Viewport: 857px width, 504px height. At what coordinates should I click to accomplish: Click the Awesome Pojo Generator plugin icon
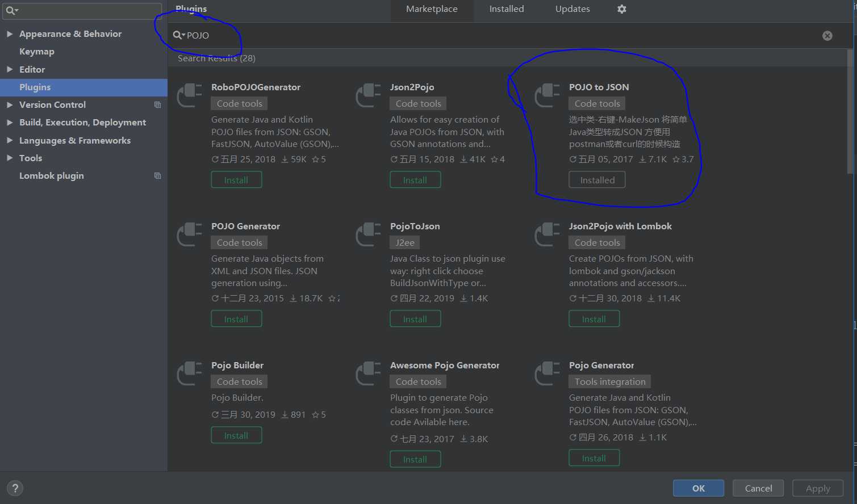point(369,373)
